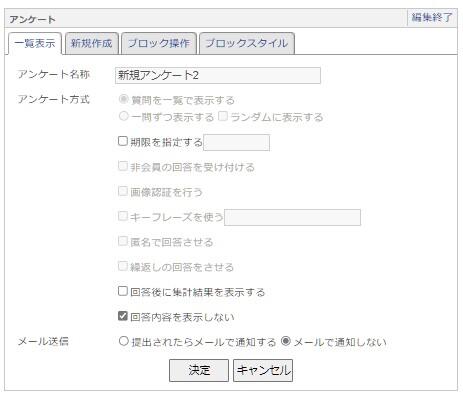Click the 決定 button
Screen dimensions: 463x403
point(199,370)
